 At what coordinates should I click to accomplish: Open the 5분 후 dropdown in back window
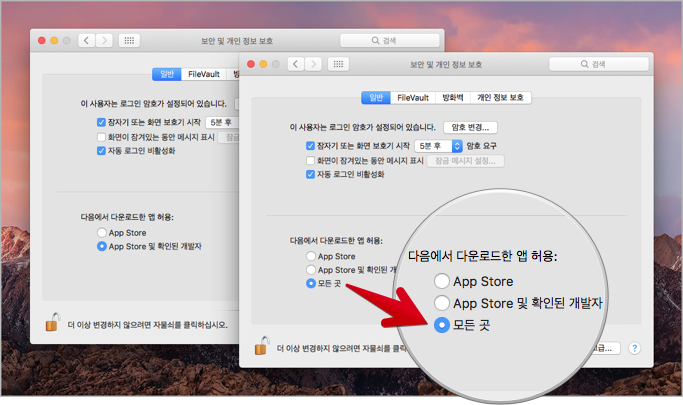[222, 122]
